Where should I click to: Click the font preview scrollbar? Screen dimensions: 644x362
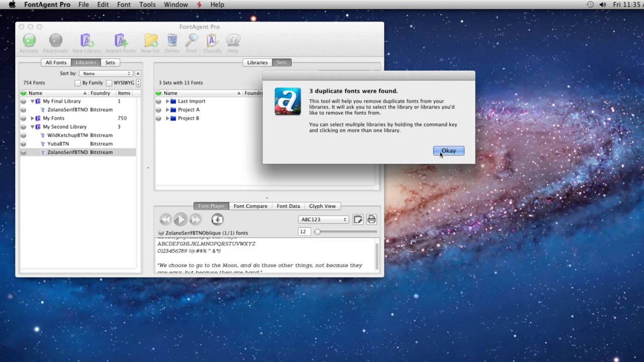(x=377, y=255)
